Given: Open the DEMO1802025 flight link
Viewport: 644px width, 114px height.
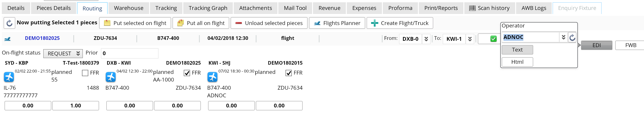Looking at the screenshot, I should tap(42, 38).
